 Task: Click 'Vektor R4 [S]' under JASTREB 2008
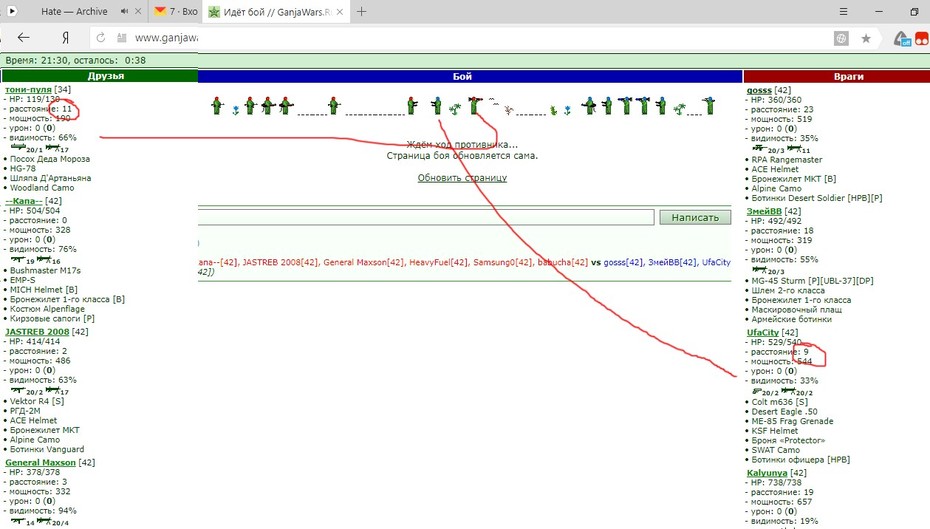(x=37, y=401)
